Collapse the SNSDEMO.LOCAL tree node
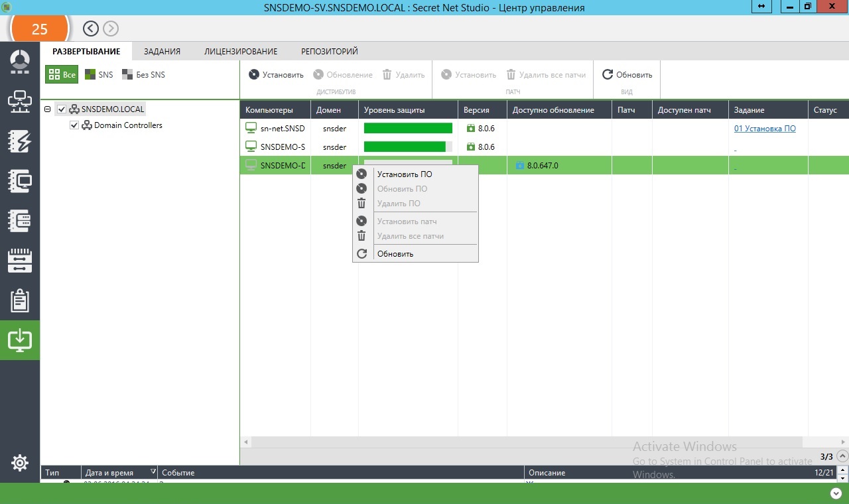The width and height of the screenshot is (849, 504). point(48,109)
